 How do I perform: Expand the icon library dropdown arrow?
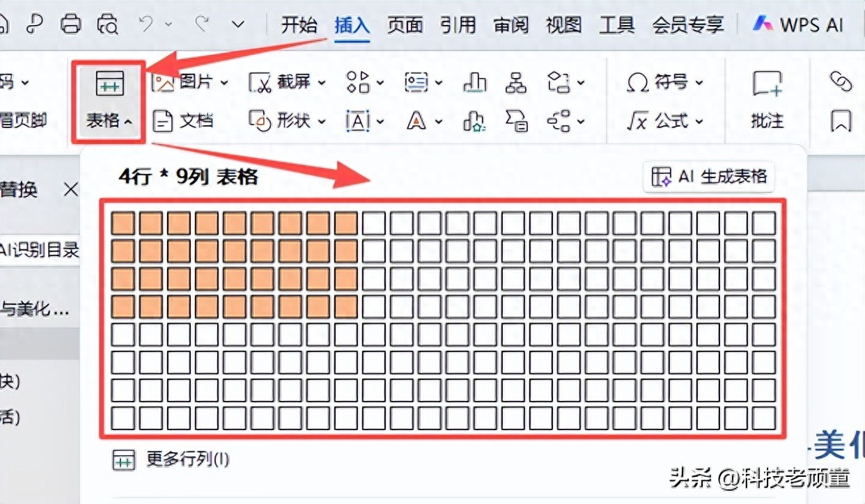tap(380, 84)
